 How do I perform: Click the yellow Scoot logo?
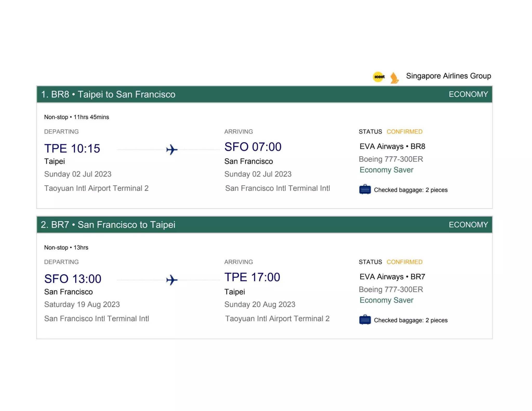[379, 77]
